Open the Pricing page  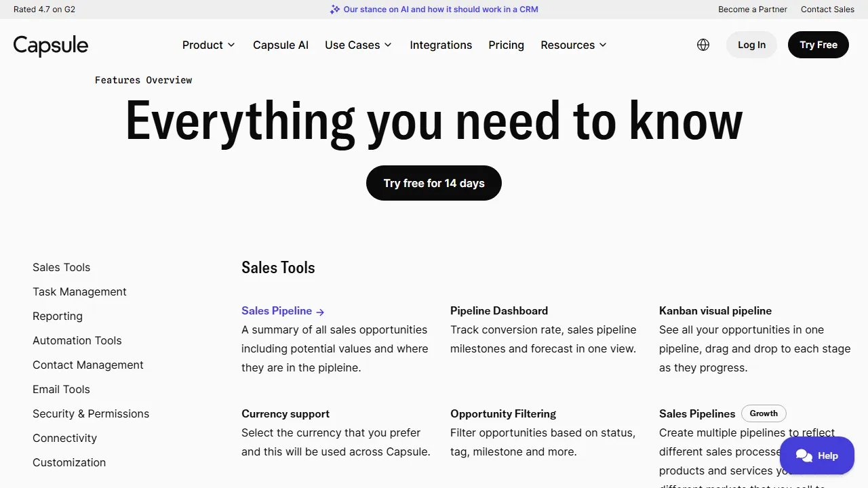(x=506, y=45)
